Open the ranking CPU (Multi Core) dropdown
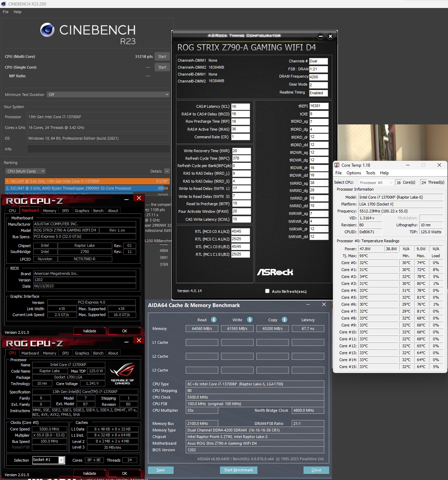Screen dimensions: 448x480 26,171
